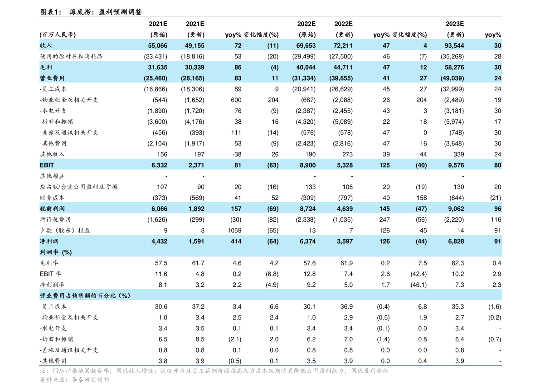
Task: Click the 税前利润 row label
Action: coord(52,208)
